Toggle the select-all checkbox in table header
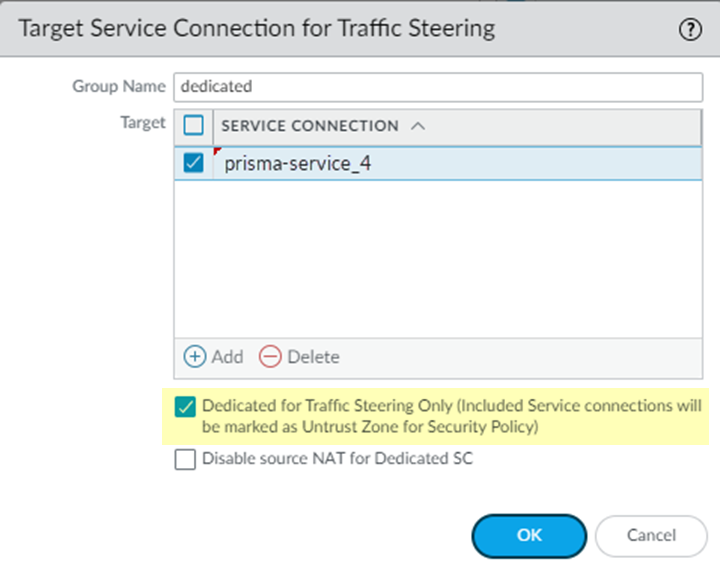Viewport: 720px width, 577px height. 194,126
